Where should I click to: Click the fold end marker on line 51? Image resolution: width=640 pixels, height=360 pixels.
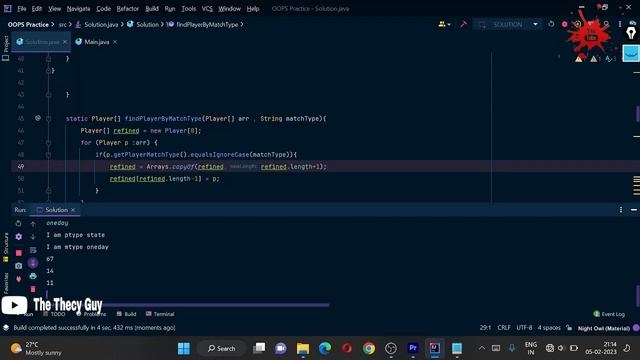[48, 191]
